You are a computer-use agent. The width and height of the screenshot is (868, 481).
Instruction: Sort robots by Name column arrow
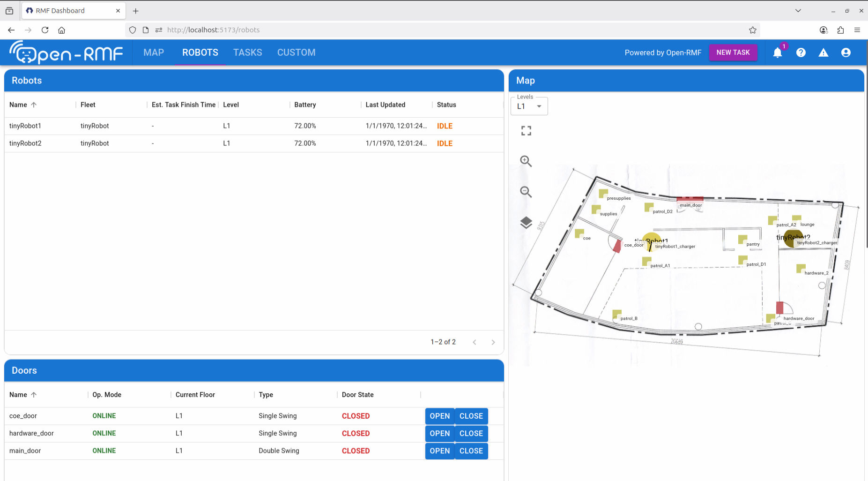[x=34, y=105]
